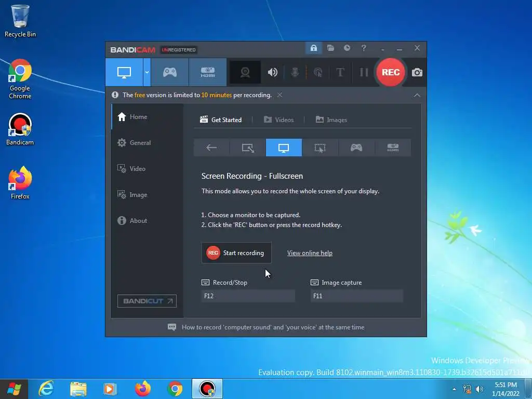Select the HDMI device mode icon in Get Started

click(393, 148)
